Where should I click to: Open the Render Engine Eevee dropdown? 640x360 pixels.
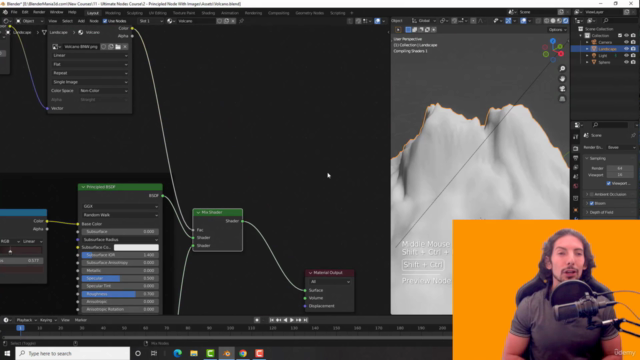621,147
